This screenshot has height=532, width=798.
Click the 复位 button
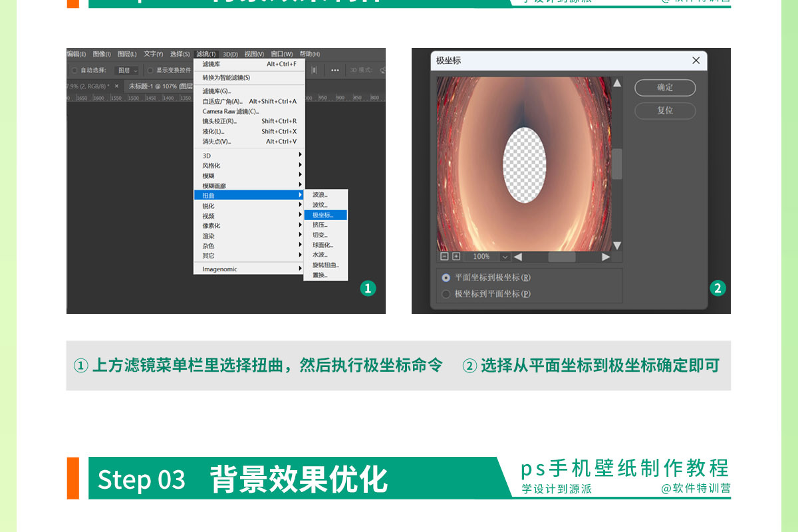point(665,110)
